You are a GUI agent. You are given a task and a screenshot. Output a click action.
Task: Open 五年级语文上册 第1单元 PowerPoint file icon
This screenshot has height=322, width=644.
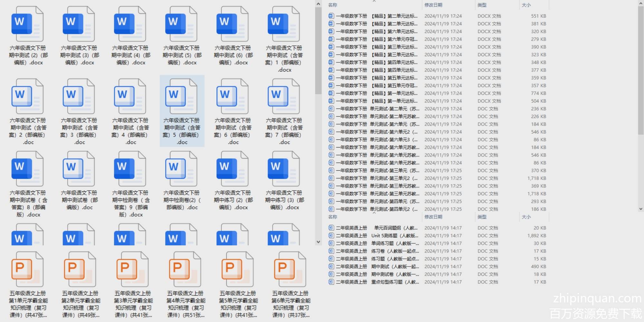click(27, 270)
